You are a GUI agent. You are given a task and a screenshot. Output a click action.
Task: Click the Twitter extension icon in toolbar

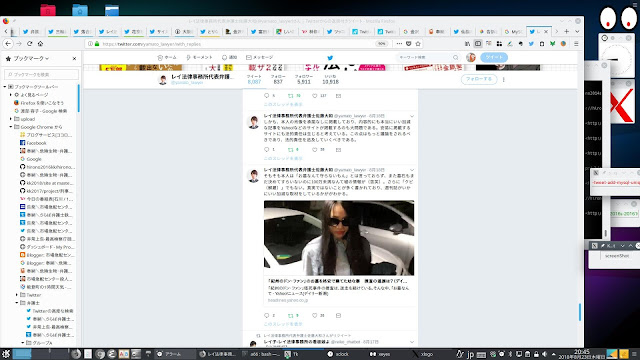click(x=531, y=44)
